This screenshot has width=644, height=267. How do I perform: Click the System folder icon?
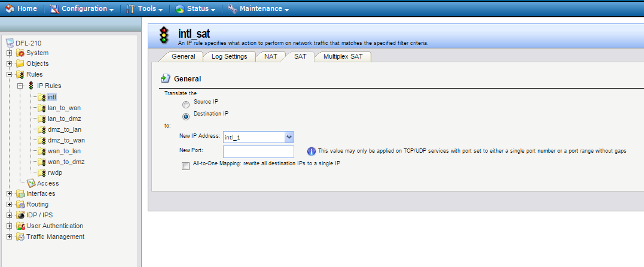click(x=20, y=53)
